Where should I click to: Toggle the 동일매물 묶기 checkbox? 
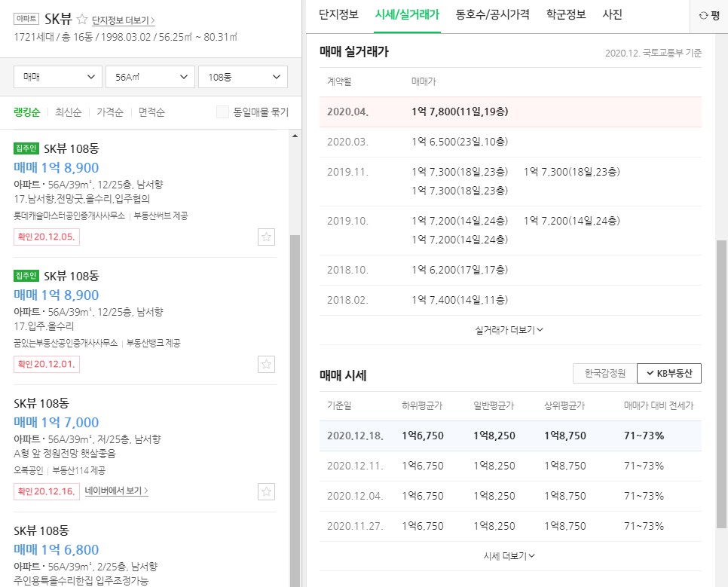tap(222, 112)
